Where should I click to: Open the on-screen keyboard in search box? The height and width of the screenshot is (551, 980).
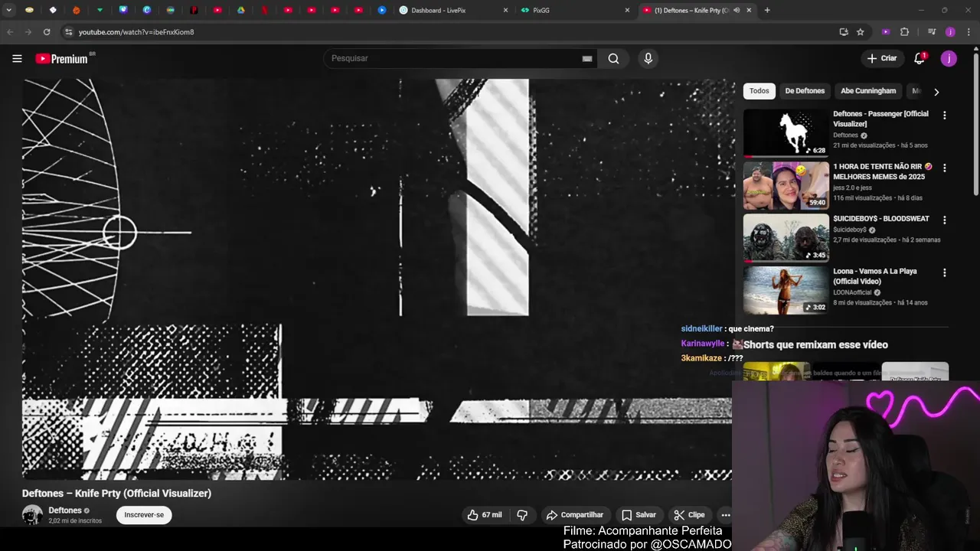pos(587,58)
